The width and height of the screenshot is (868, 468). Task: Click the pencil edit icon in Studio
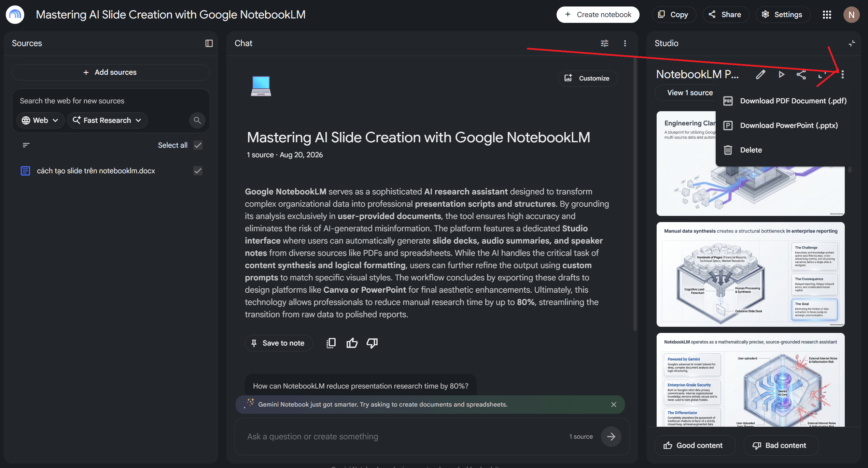point(760,74)
